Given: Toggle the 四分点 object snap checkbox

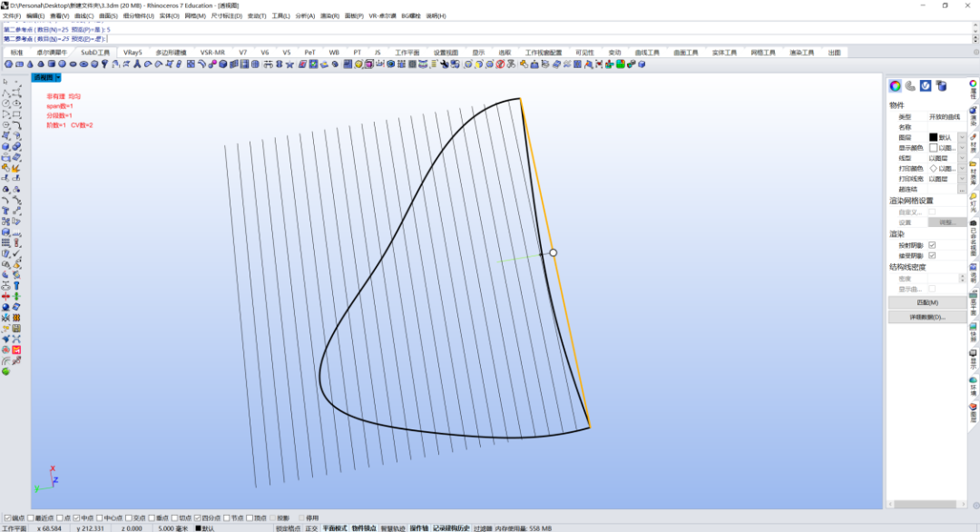Looking at the screenshot, I should (197, 518).
